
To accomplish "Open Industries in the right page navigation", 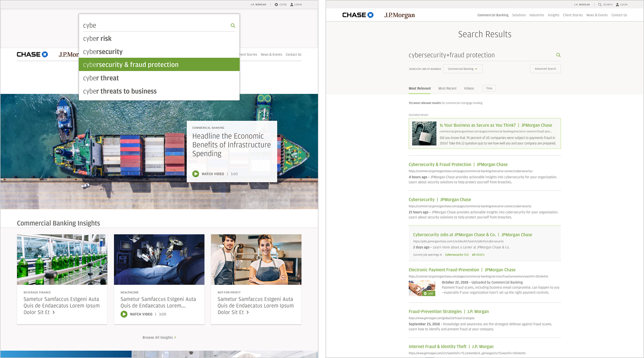I will click(537, 15).
